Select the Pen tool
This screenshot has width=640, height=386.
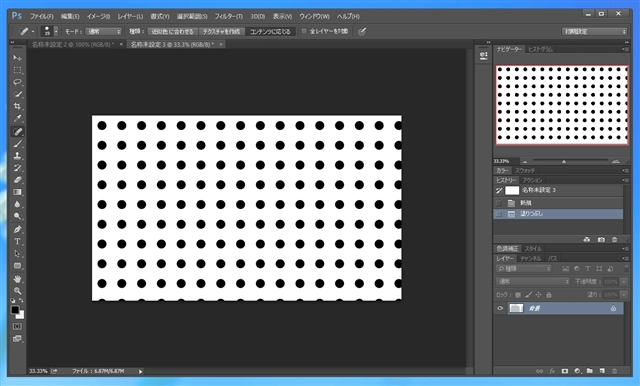17,229
